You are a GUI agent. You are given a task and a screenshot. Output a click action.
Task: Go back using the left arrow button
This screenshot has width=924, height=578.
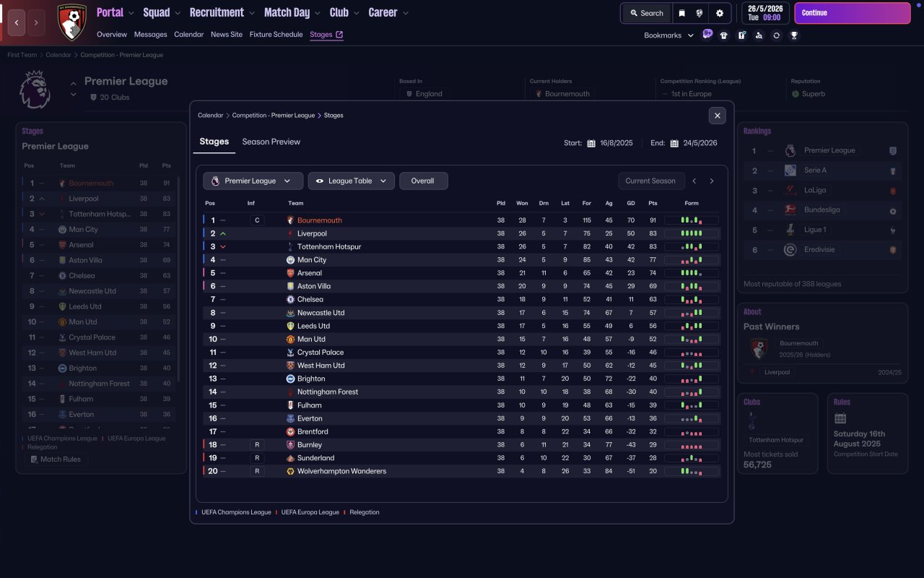16,22
